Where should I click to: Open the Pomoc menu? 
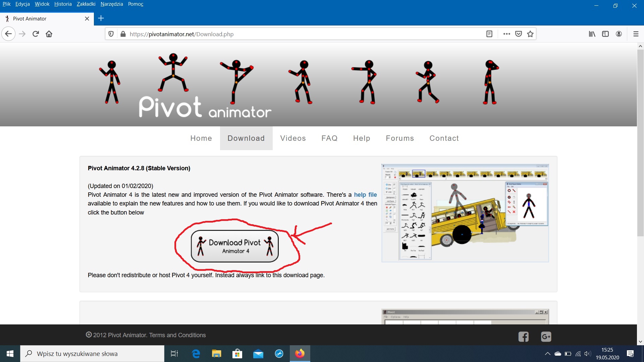click(x=136, y=4)
